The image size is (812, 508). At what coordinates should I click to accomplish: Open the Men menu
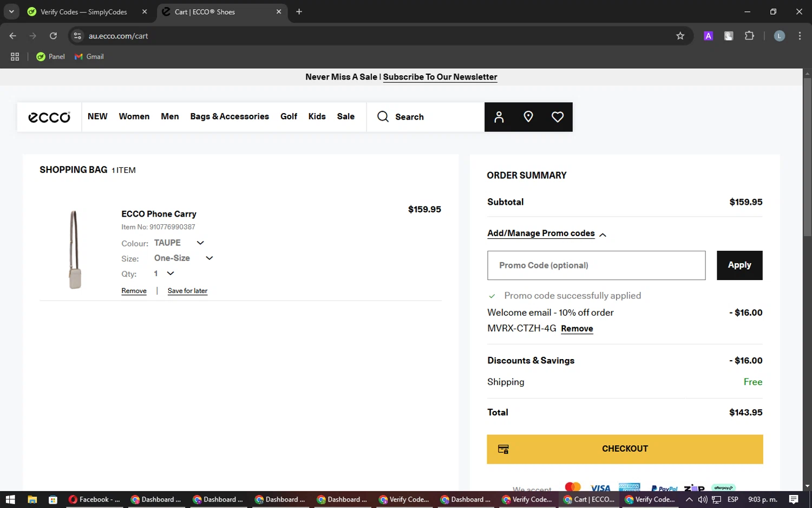pyautogui.click(x=170, y=116)
